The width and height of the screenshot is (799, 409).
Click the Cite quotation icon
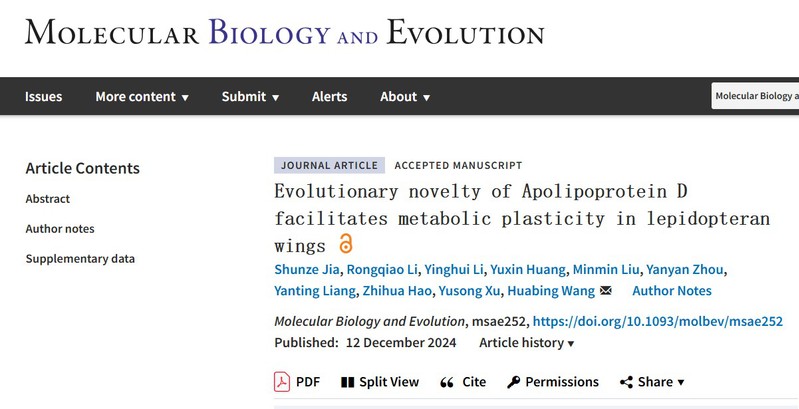tap(447, 381)
